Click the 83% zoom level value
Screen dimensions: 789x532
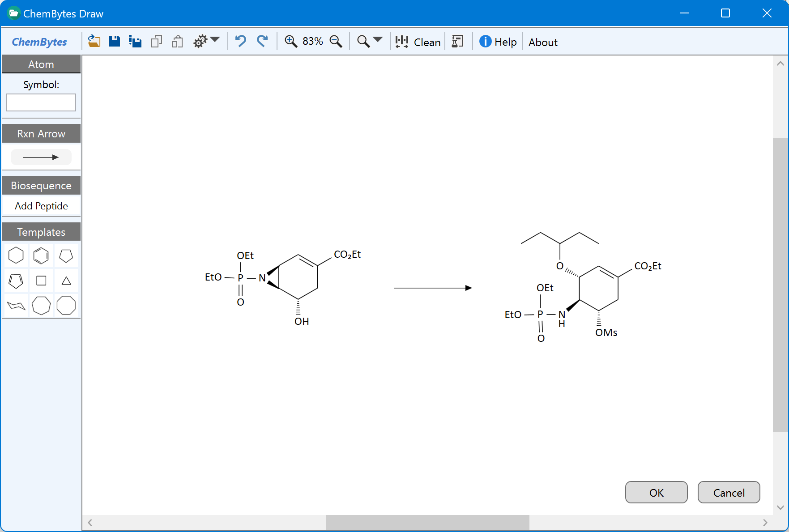point(313,41)
